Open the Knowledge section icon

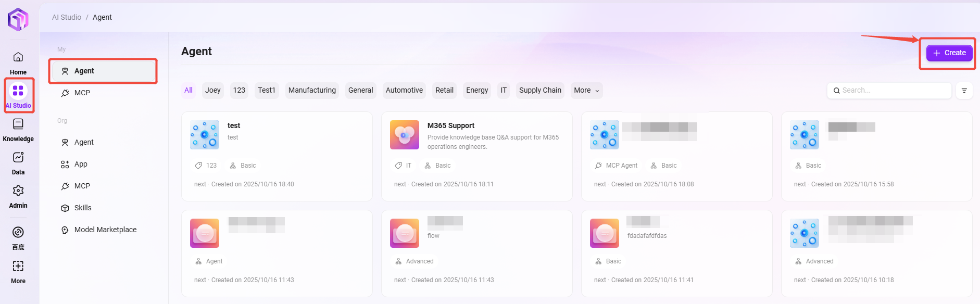[x=18, y=124]
